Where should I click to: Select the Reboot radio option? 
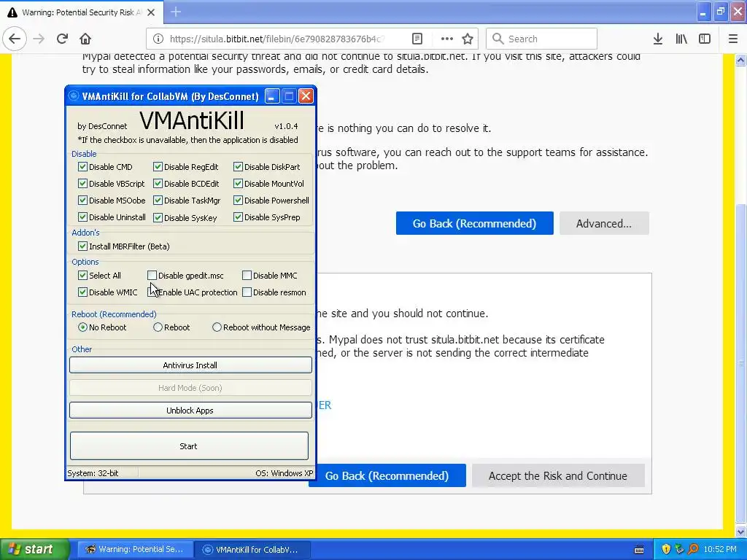click(x=158, y=327)
